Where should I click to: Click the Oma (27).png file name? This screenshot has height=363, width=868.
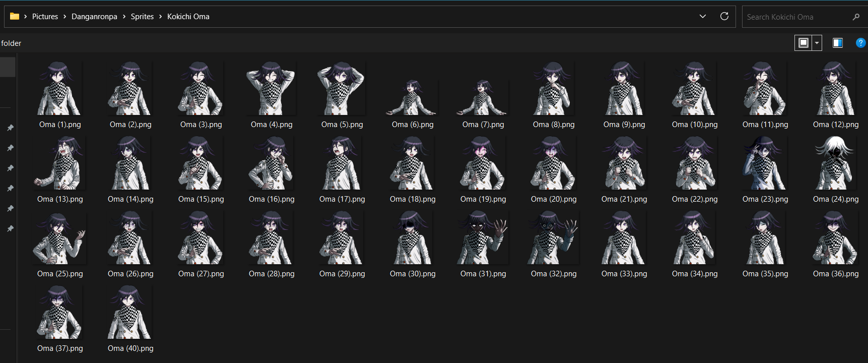click(201, 274)
